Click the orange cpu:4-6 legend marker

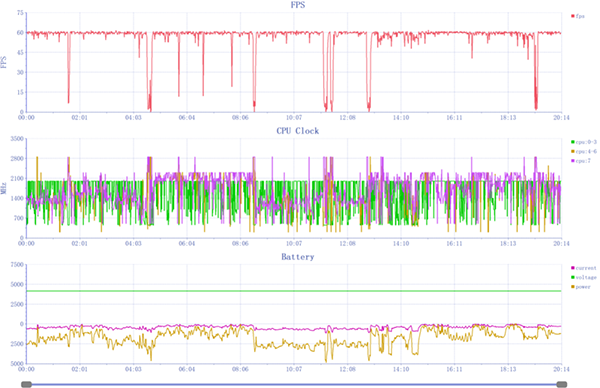tap(573, 152)
